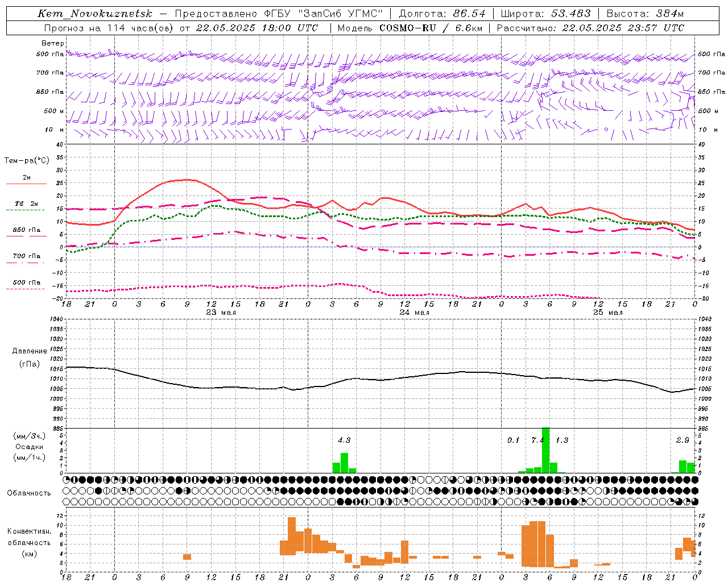This screenshot has height=582, width=728.
Task: Select the 23 мая date label
Action: click(x=221, y=313)
